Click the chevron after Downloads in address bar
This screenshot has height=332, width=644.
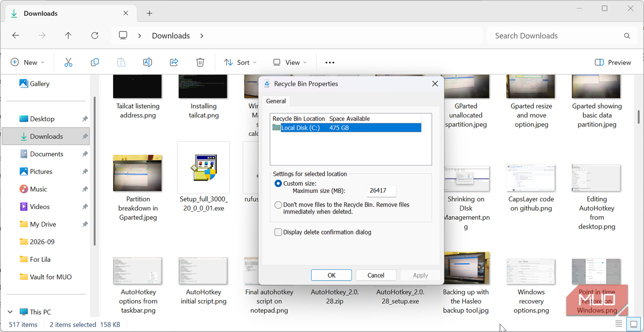[201, 36]
